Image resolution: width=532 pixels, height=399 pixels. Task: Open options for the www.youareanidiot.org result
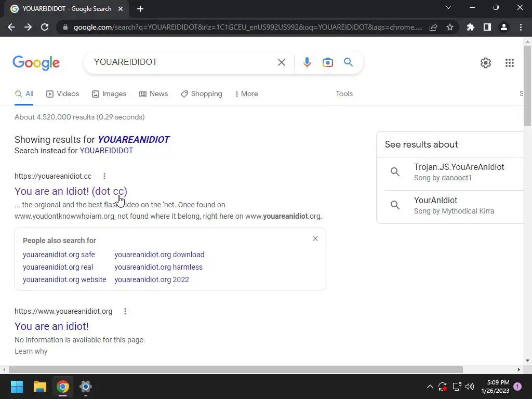[x=125, y=311]
